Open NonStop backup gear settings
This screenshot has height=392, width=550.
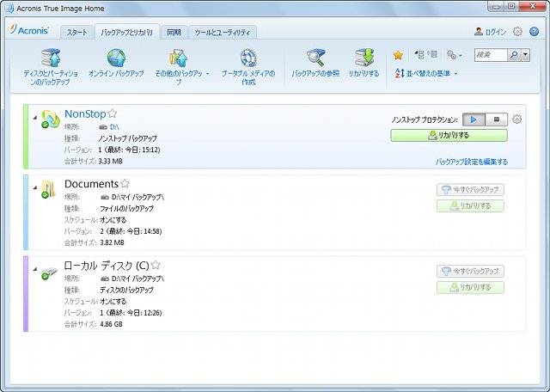click(516, 119)
